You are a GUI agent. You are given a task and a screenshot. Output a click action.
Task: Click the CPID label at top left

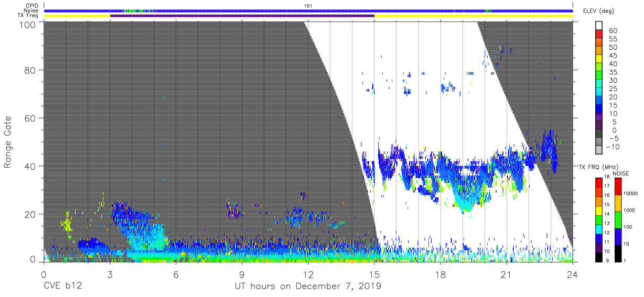[31, 5]
